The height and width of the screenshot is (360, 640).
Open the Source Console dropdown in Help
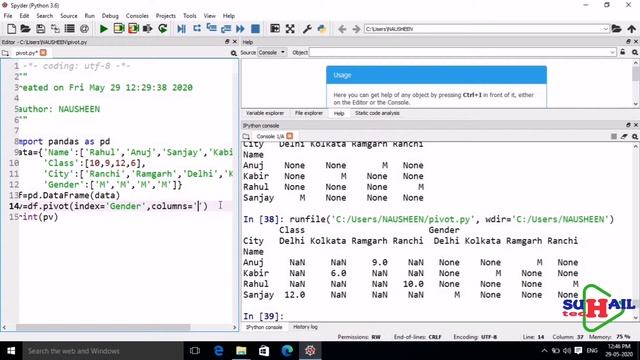tap(272, 52)
